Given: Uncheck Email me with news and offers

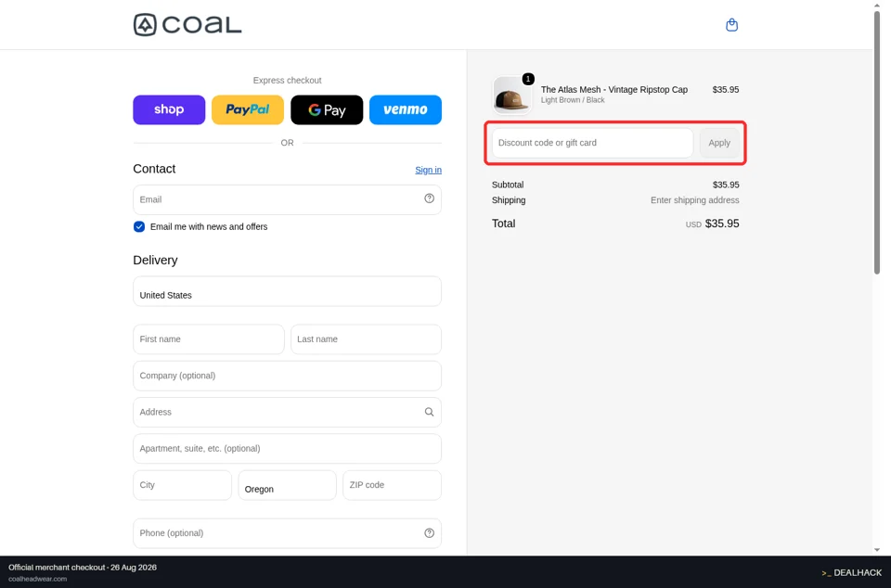Looking at the screenshot, I should pyautogui.click(x=139, y=226).
